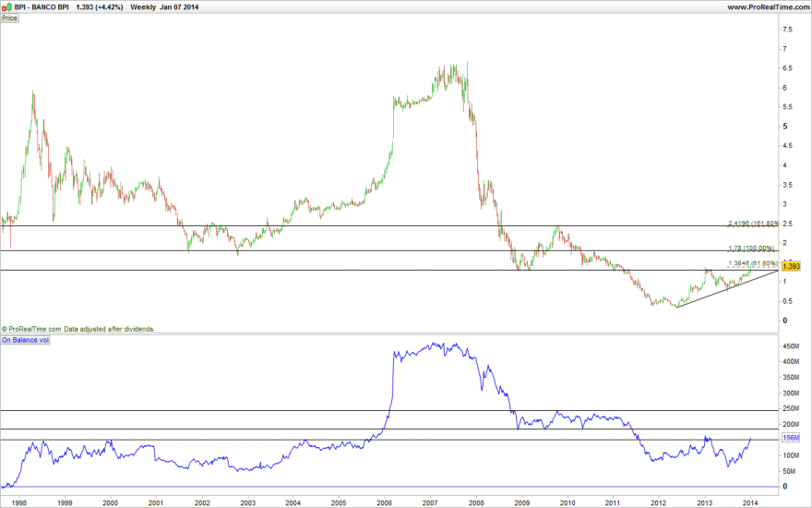Viewport: 812px width, 508px height.
Task: Click the 300M volume axis label
Action: tap(791, 393)
